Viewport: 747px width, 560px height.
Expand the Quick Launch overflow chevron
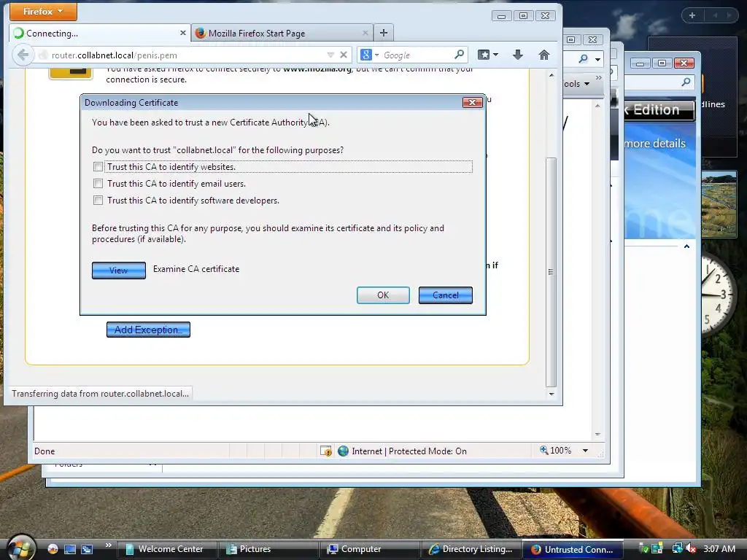(x=108, y=545)
